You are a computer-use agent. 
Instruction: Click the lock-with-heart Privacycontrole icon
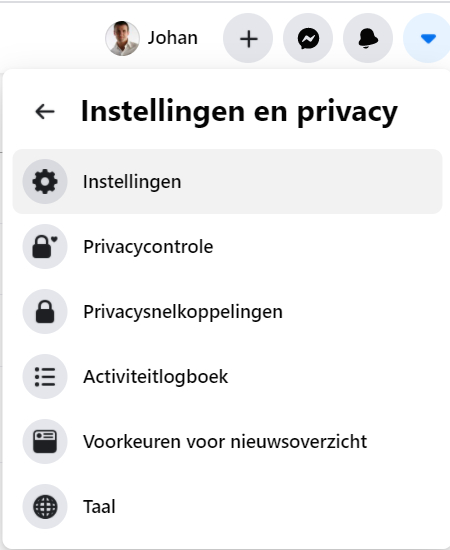tap(45, 247)
